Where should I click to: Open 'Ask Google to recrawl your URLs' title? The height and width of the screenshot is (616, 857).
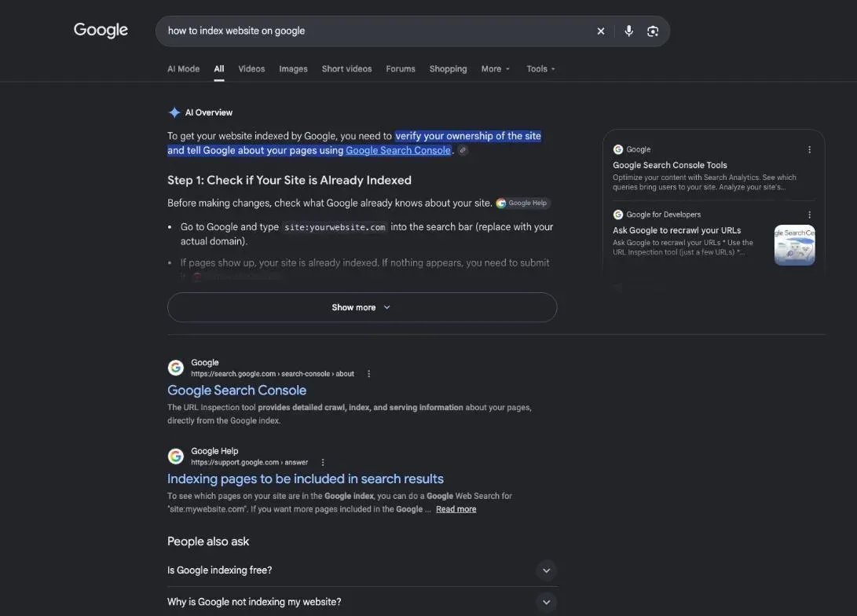(x=676, y=231)
